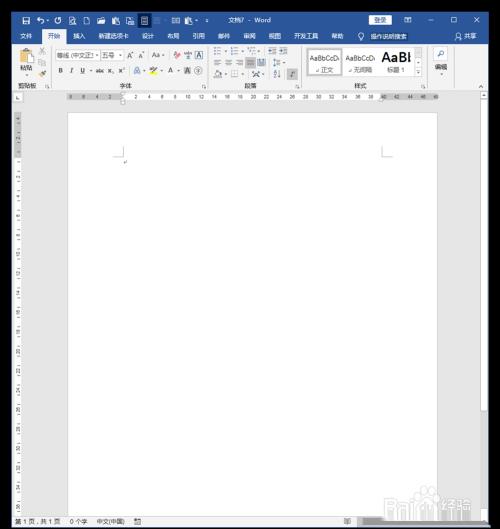Expand the bullets list dropdown arrow
The width and height of the screenshot is (500, 529).
click(226, 51)
